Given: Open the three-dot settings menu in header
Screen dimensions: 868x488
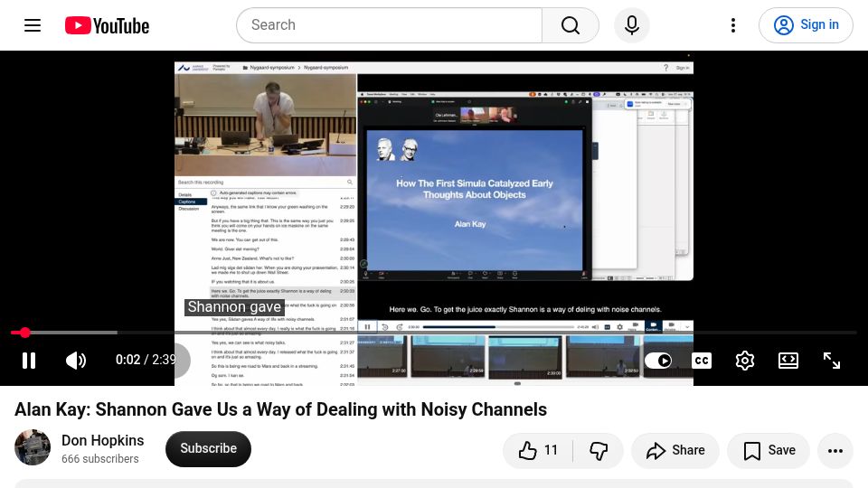Looking at the screenshot, I should 733,25.
